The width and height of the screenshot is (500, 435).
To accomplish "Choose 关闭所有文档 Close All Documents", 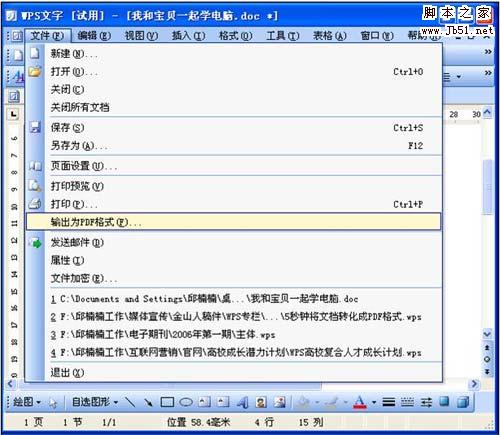I will pyautogui.click(x=234, y=107).
